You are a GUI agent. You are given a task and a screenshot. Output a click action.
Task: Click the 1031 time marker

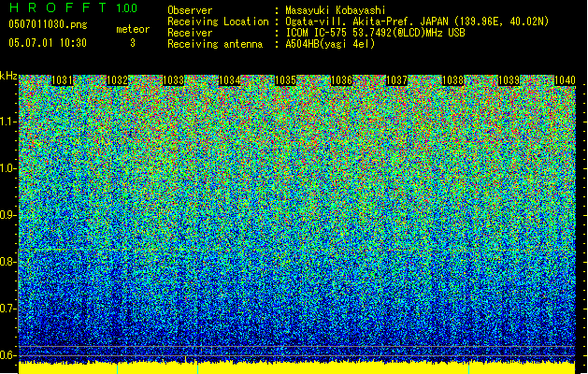[62, 80]
